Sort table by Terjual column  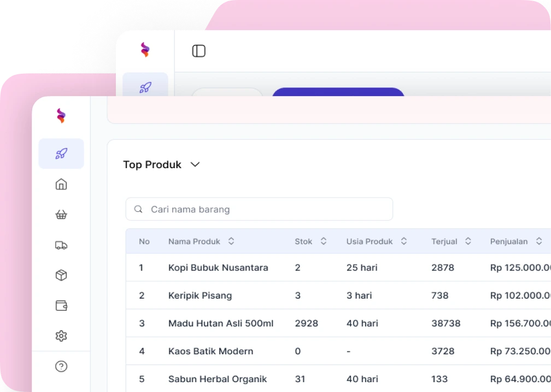click(468, 241)
